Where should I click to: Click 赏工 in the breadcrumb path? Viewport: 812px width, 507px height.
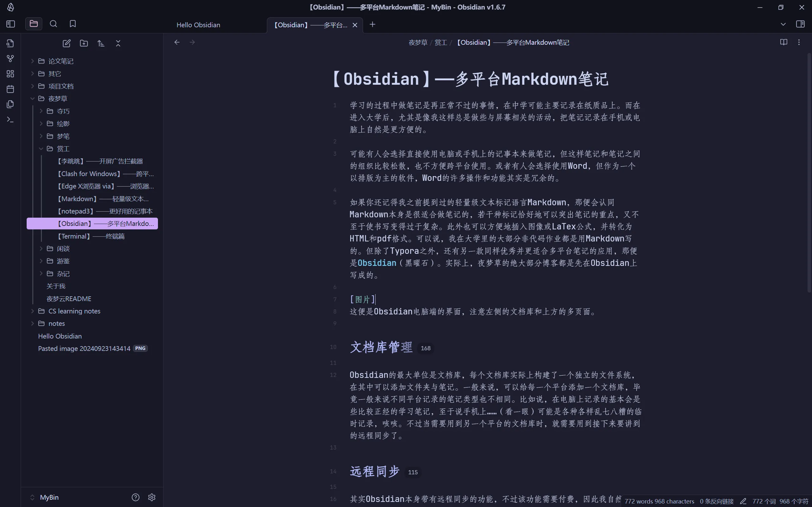point(441,43)
